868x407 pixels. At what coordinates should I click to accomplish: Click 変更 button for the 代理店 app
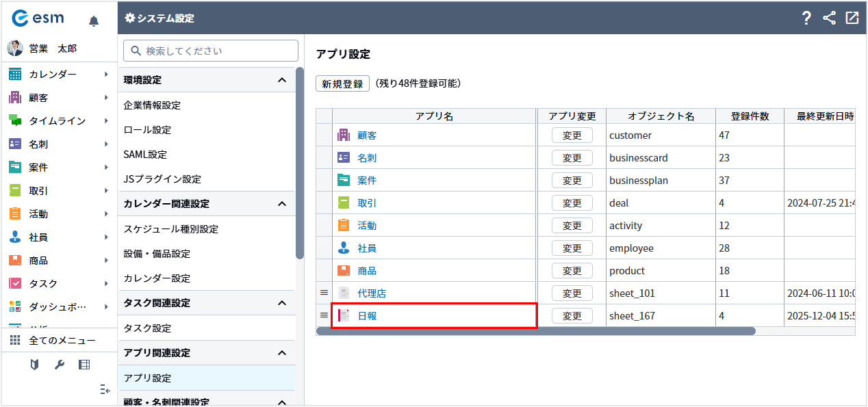572,293
